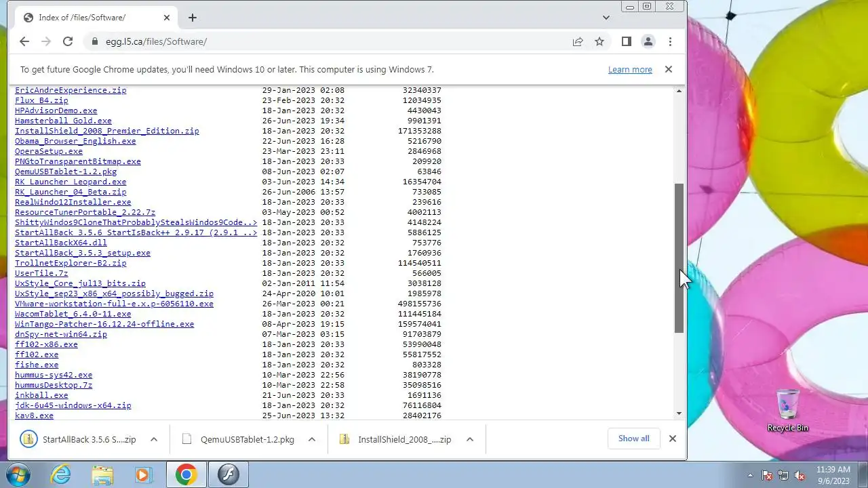Click the network tray icon
The height and width of the screenshot is (488, 868).
click(783, 475)
